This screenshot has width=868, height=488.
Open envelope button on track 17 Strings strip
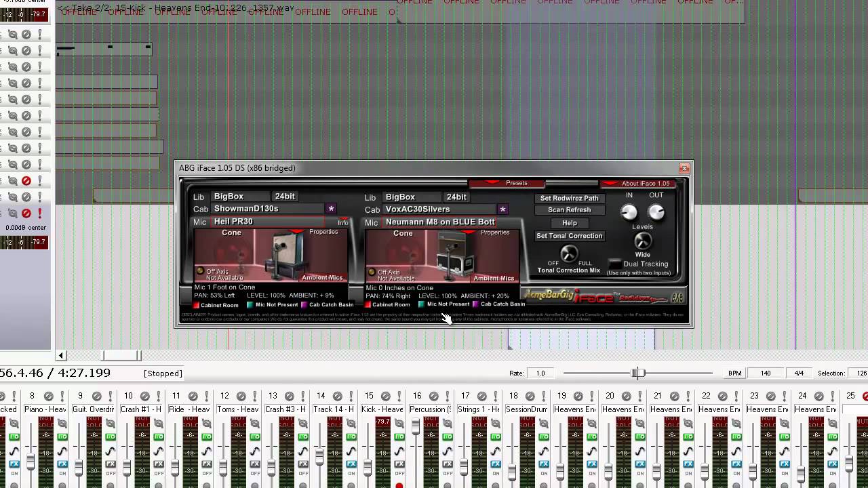pyautogui.click(x=496, y=451)
